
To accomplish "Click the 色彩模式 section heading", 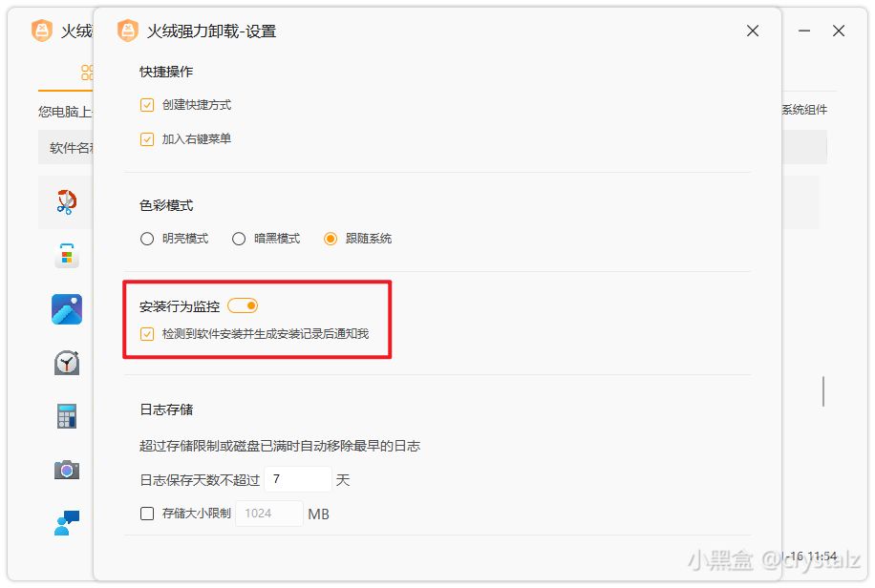I will (x=166, y=205).
